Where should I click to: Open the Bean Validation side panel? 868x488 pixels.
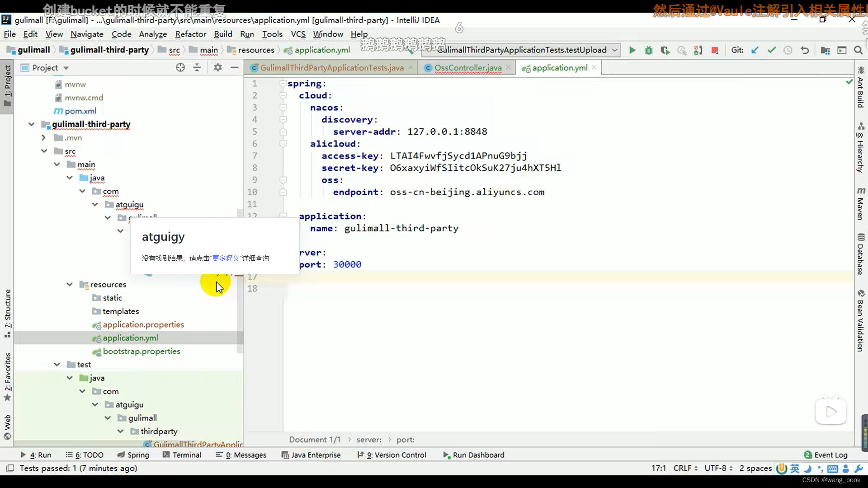click(860, 321)
